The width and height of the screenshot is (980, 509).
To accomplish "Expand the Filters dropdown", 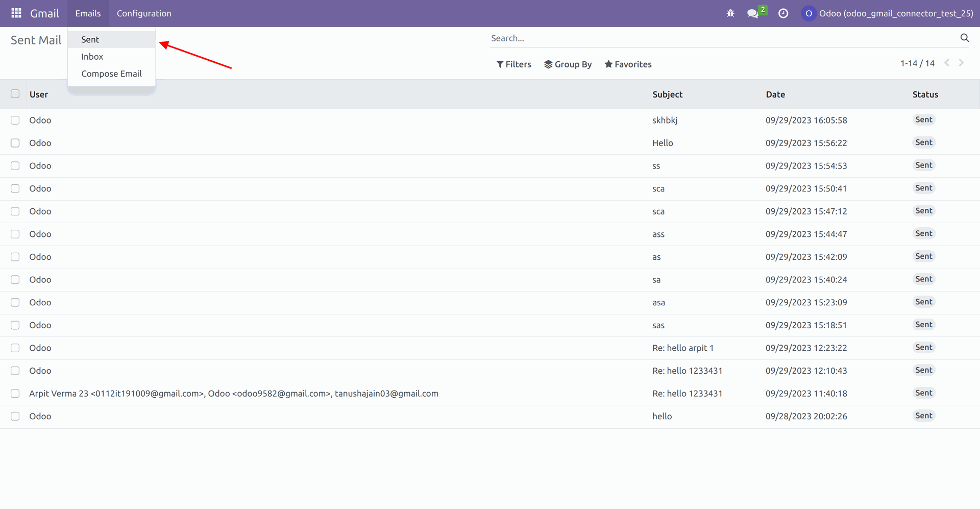I will click(x=514, y=64).
